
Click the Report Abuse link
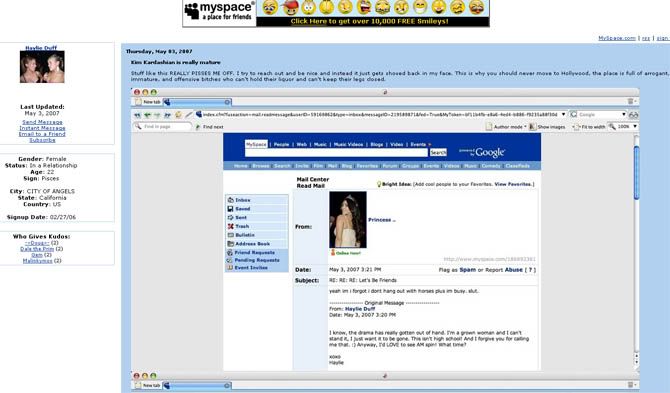[x=514, y=270]
